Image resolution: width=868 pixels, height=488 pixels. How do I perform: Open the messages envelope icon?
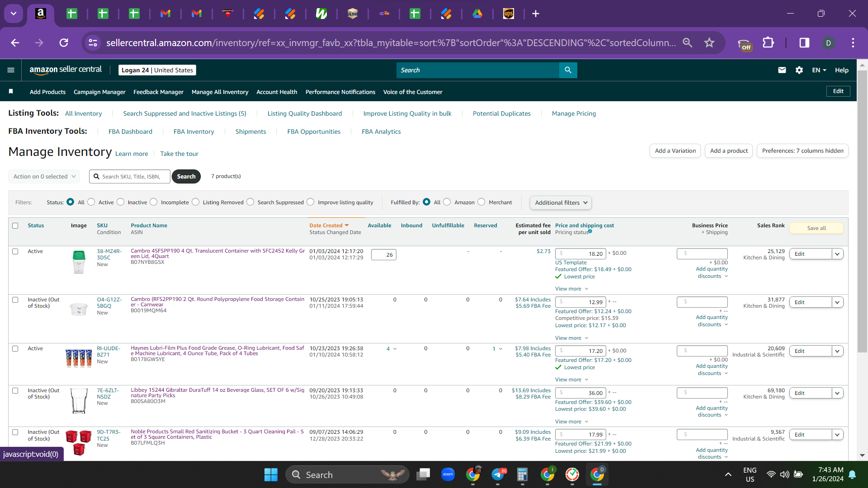(782, 70)
